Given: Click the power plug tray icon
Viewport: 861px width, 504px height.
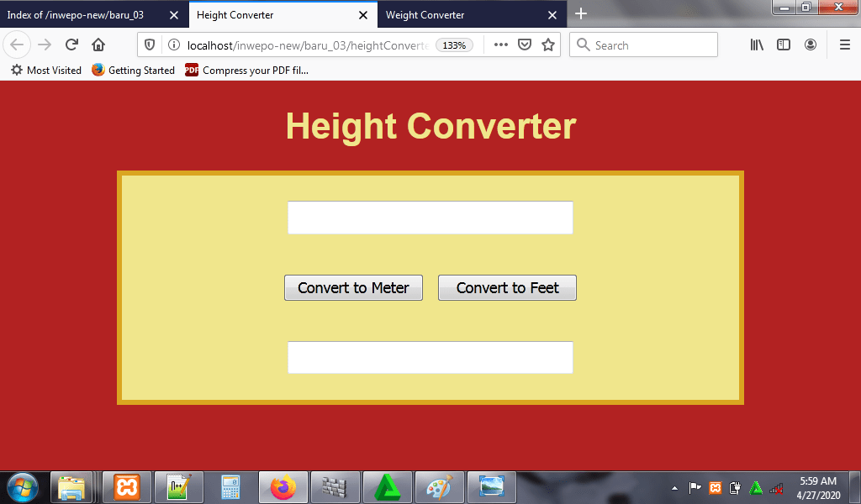Looking at the screenshot, I should 735,487.
